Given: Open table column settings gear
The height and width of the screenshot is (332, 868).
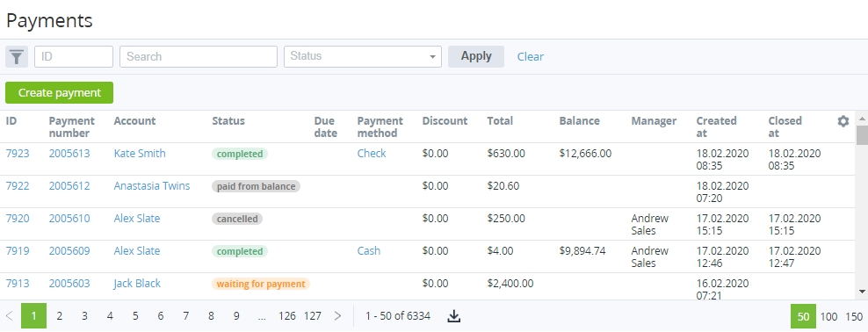Looking at the screenshot, I should [x=843, y=121].
